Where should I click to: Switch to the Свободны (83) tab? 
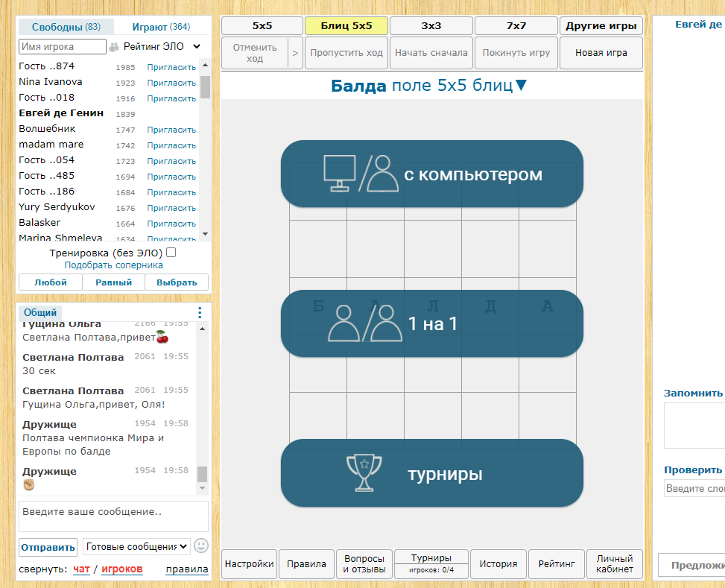[x=66, y=27]
